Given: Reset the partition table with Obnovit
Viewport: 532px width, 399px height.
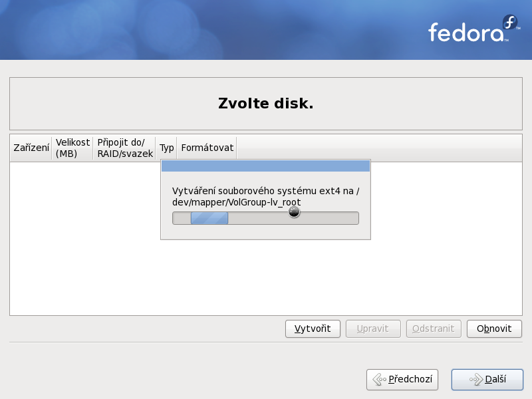Looking at the screenshot, I should (494, 329).
